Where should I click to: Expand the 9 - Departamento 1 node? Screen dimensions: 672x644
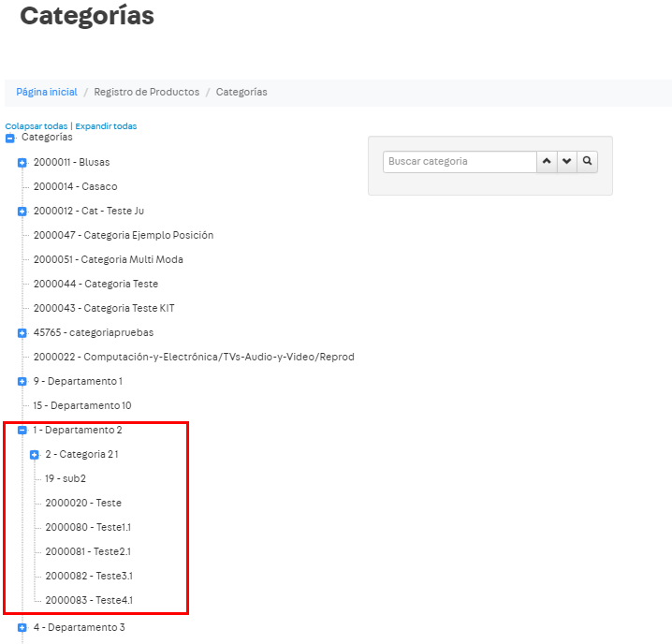pyautogui.click(x=22, y=382)
